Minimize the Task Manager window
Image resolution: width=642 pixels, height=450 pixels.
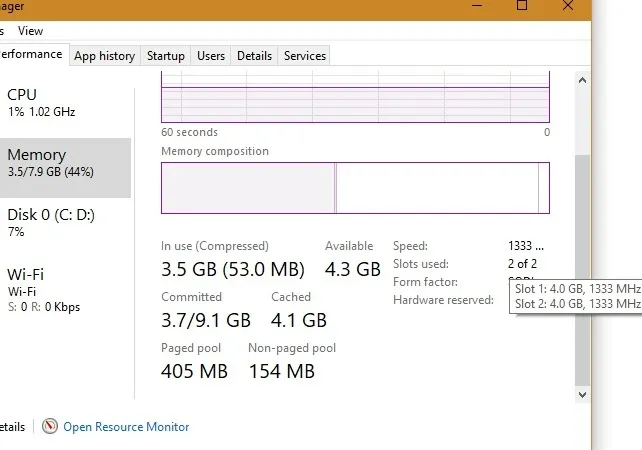477,6
